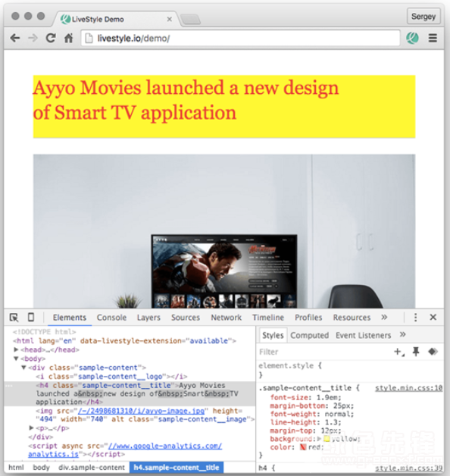Image resolution: width=450 pixels, height=476 pixels.
Task: Collapse the div sample-content node
Action: pos(23,368)
